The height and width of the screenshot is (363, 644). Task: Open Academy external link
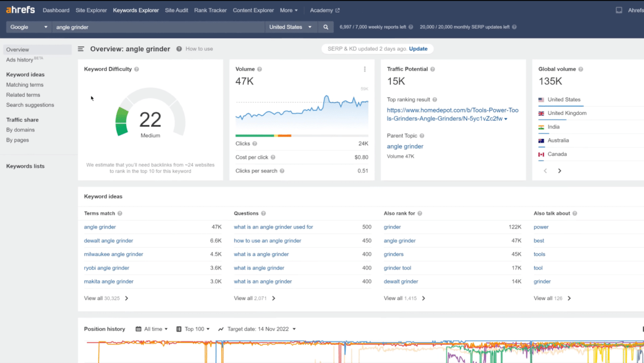(325, 10)
